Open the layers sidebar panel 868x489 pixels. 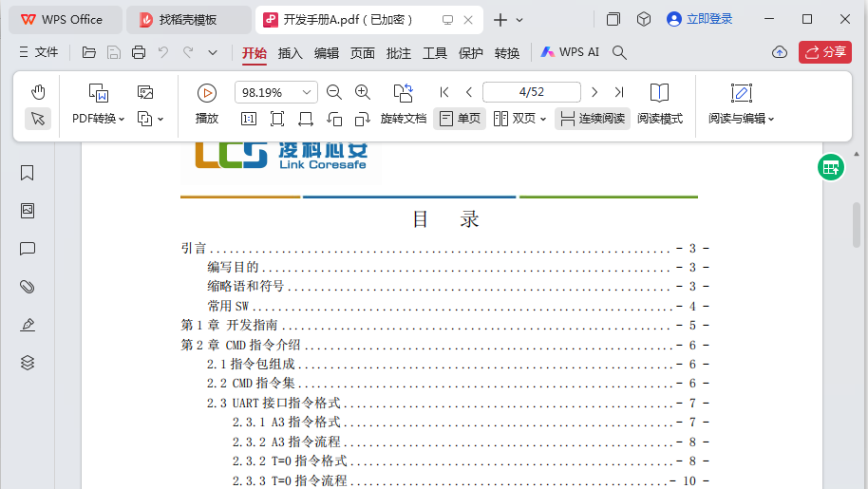[28, 363]
